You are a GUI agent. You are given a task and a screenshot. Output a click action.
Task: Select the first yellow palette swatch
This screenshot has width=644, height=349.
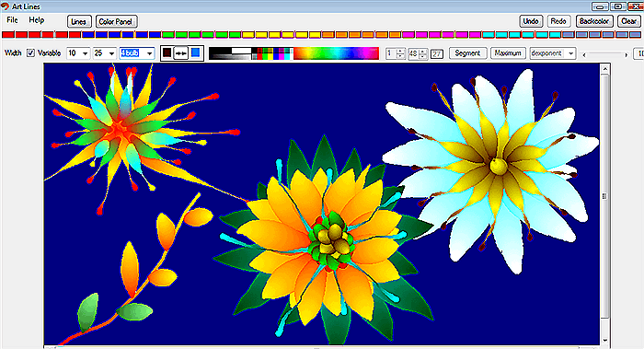click(x=248, y=35)
